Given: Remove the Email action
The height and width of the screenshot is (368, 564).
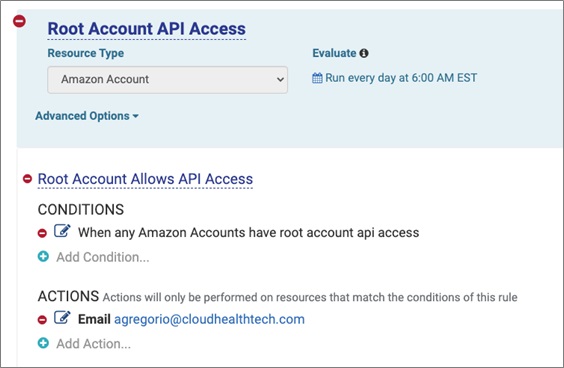Looking at the screenshot, I should (42, 319).
